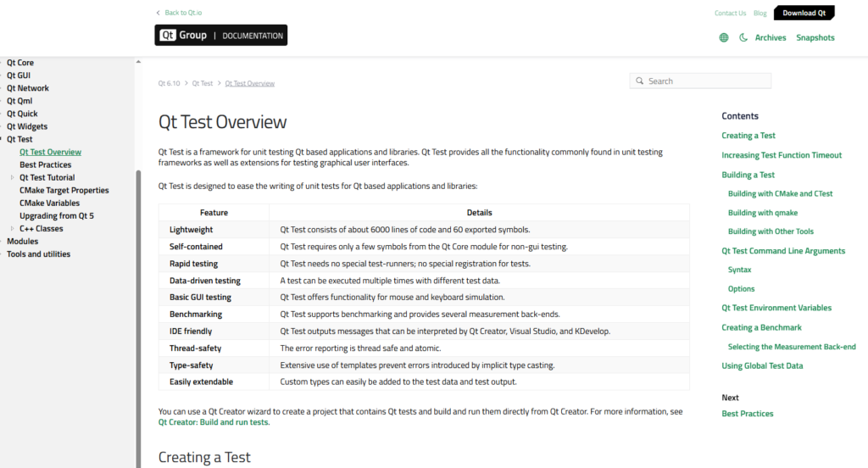
Task: Follow the Qt Creator: Build and run tests link
Action: pos(214,422)
